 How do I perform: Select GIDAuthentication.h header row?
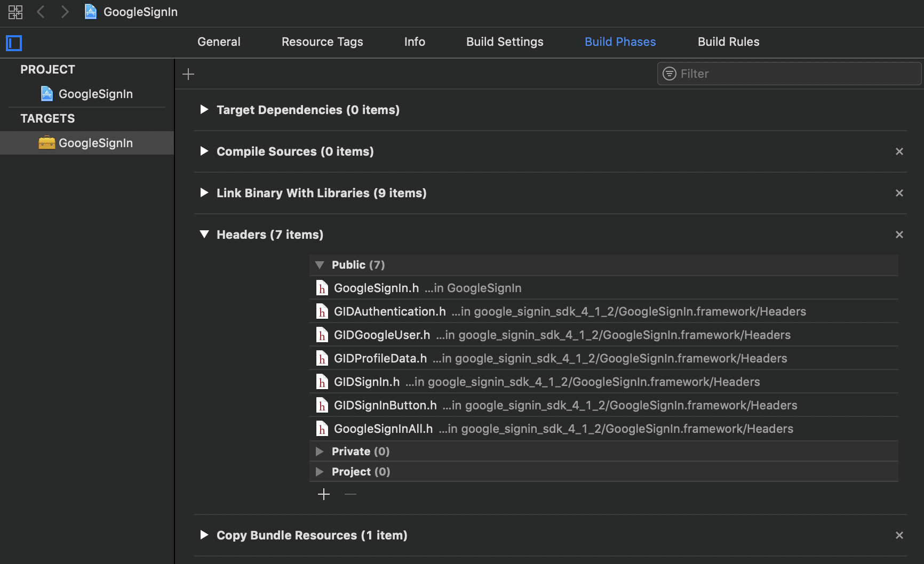(x=604, y=311)
